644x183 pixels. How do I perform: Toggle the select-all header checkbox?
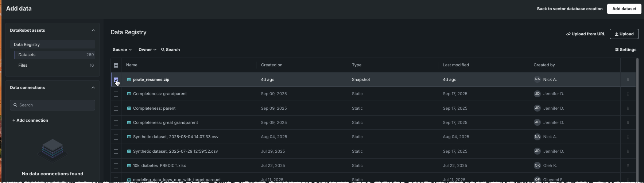(x=116, y=65)
